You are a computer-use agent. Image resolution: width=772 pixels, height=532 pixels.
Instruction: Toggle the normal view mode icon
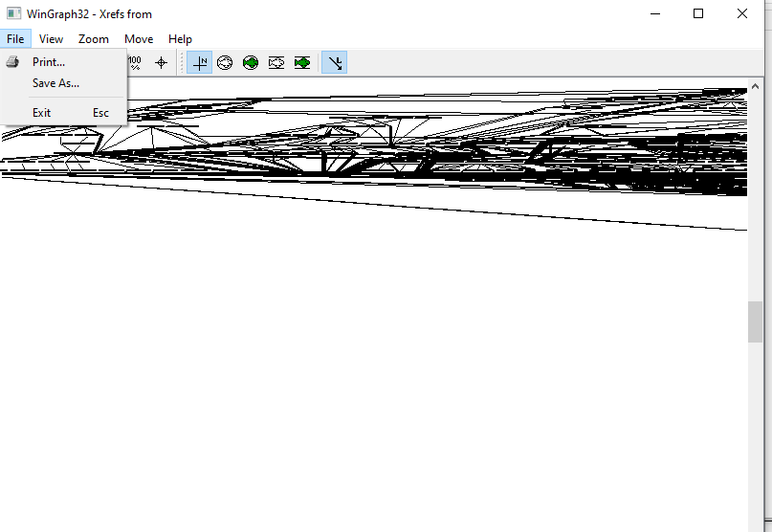(199, 62)
